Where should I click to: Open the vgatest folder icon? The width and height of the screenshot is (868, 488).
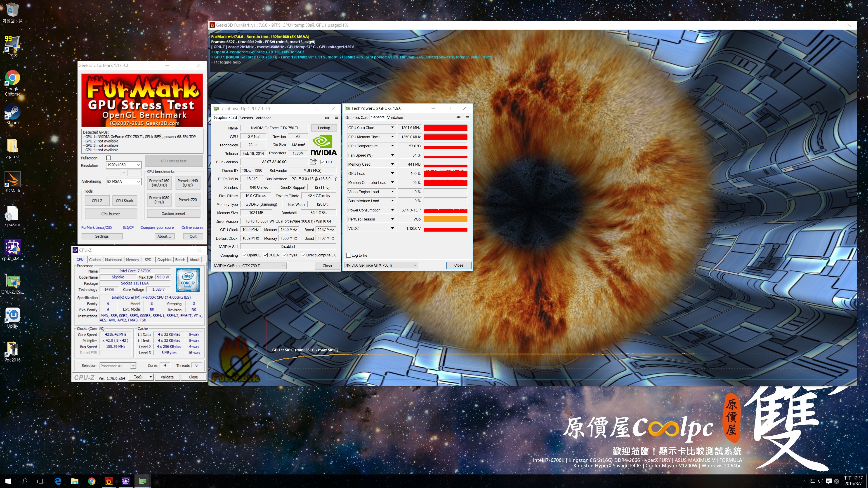pyautogui.click(x=12, y=148)
